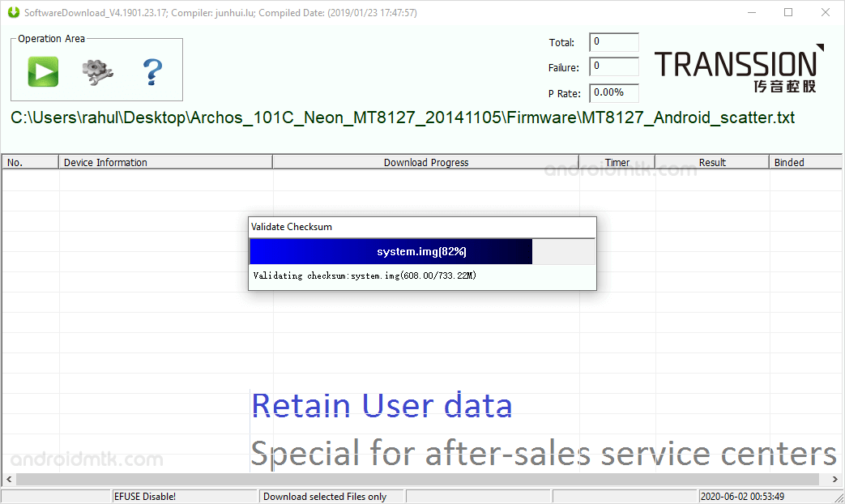
Task: Click the Binded column header
Action: point(788,161)
